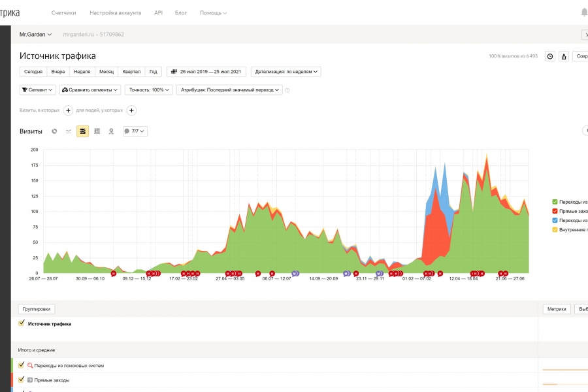Image resolution: width=588 pixels, height=392 pixels.
Task: Expand Помощь menu
Action: [213, 13]
